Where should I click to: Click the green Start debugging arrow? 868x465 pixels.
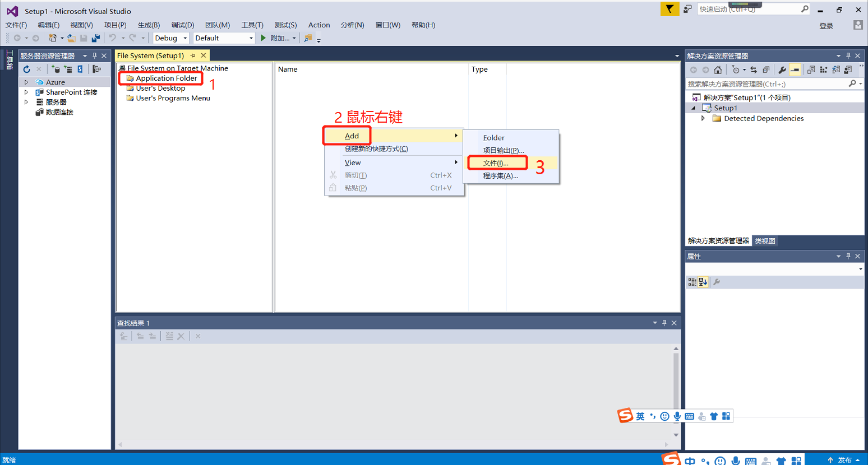(x=263, y=38)
